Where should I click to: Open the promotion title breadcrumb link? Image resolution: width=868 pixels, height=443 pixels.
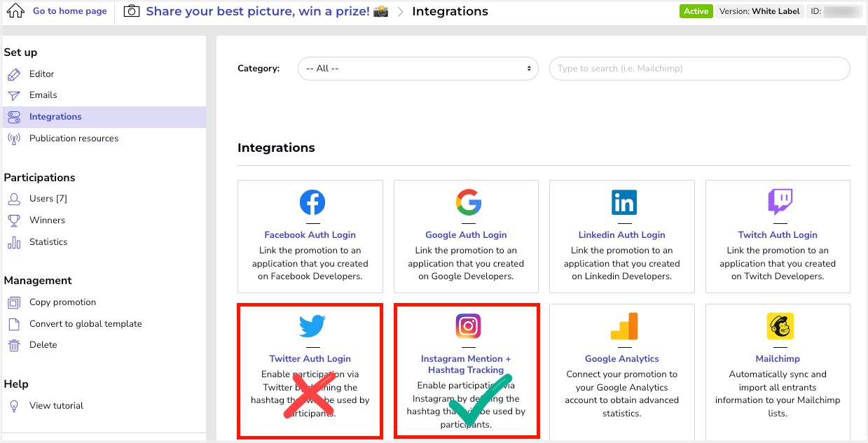pyautogui.click(x=267, y=11)
